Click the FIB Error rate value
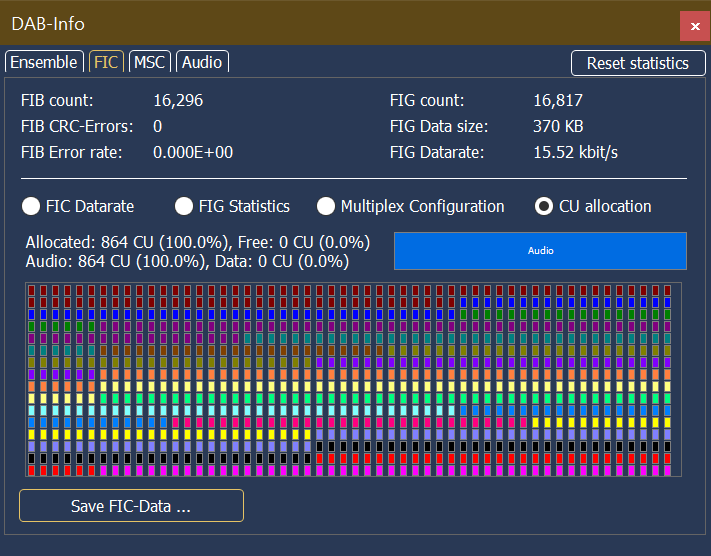Viewport: 711px width, 556px height. click(x=193, y=152)
